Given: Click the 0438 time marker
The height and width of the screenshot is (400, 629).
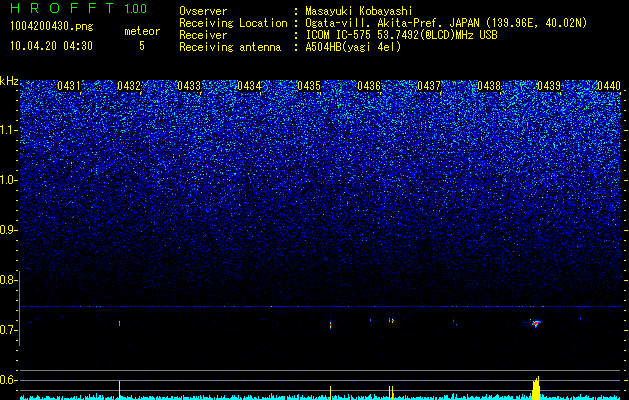Looking at the screenshot, I should tap(489, 86).
